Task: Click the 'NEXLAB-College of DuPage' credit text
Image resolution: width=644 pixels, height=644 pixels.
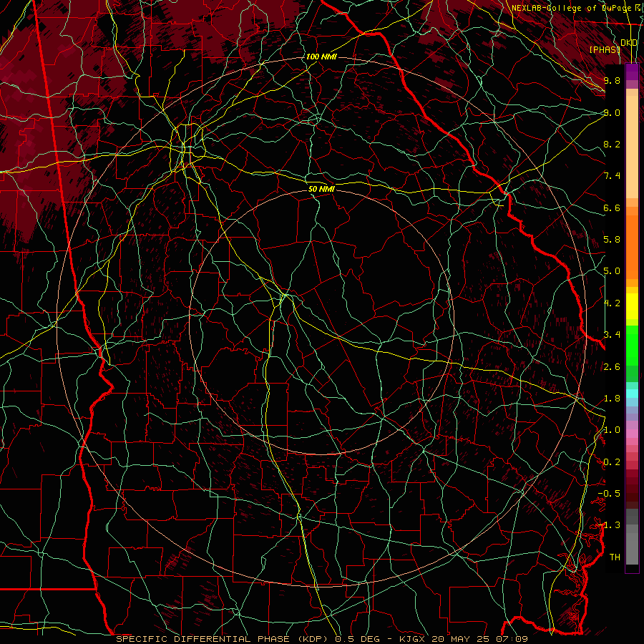Action: click(x=571, y=8)
